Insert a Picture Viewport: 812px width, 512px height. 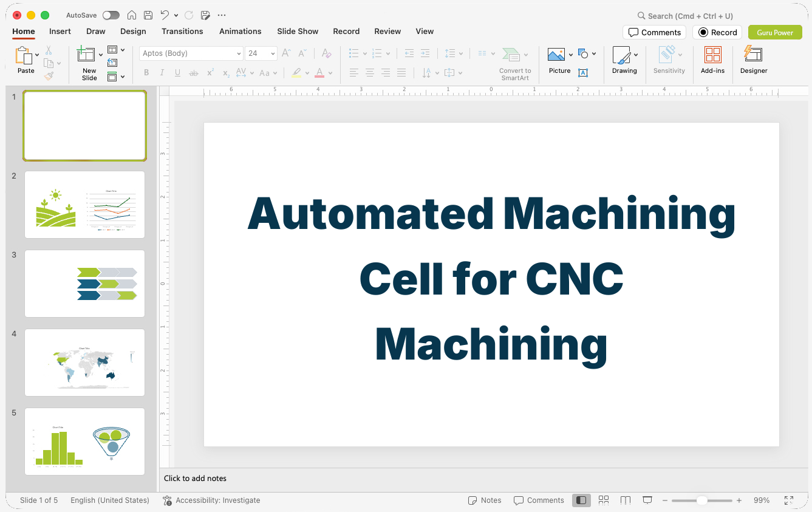tap(559, 61)
